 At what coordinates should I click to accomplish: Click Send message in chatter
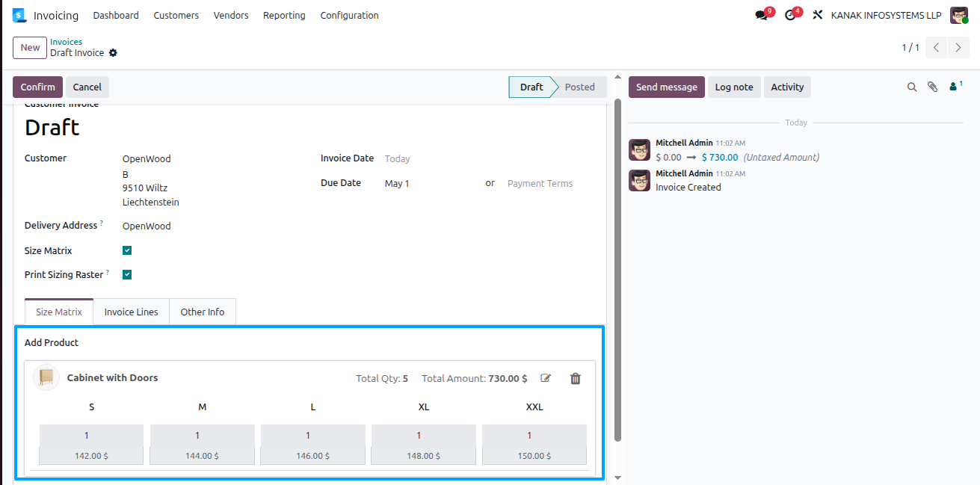pyautogui.click(x=667, y=87)
